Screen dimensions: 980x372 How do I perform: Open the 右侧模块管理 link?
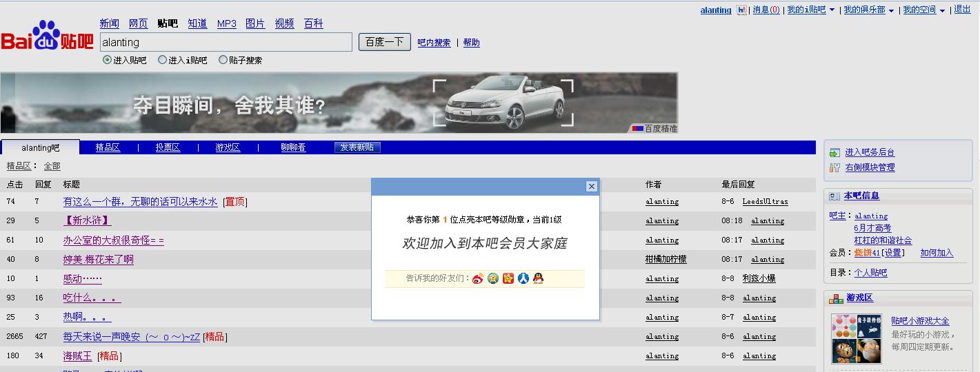tap(870, 167)
